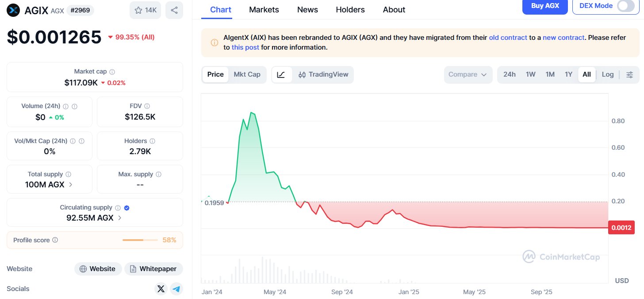
Task: Click the Market cap info icon
Action: click(x=112, y=72)
